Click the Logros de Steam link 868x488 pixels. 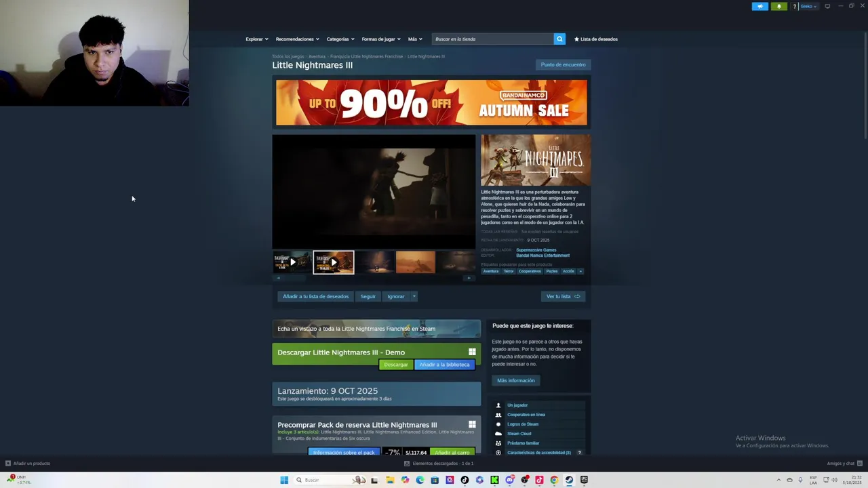coord(523,424)
